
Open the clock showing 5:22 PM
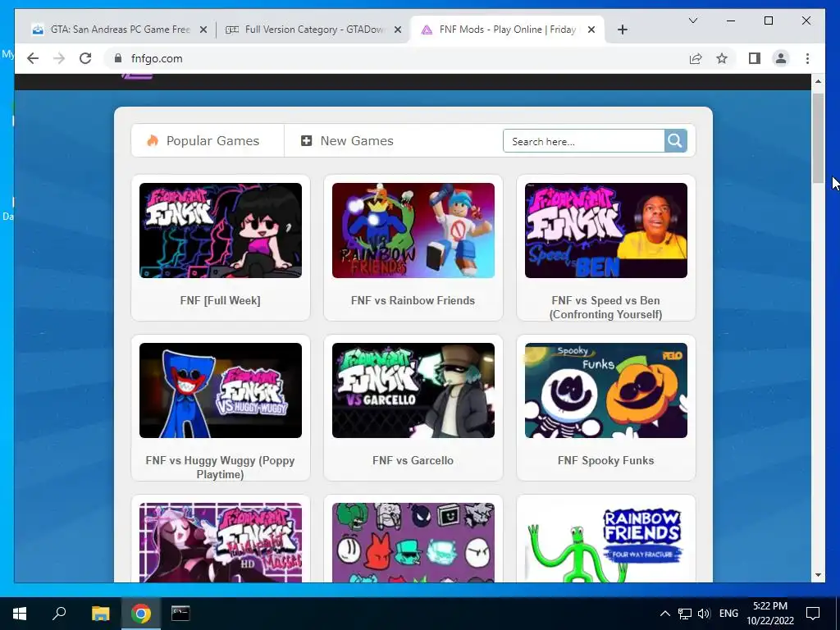770,614
